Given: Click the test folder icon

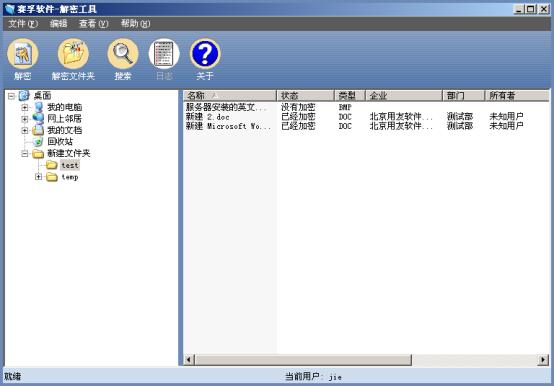Looking at the screenshot, I should (52, 165).
